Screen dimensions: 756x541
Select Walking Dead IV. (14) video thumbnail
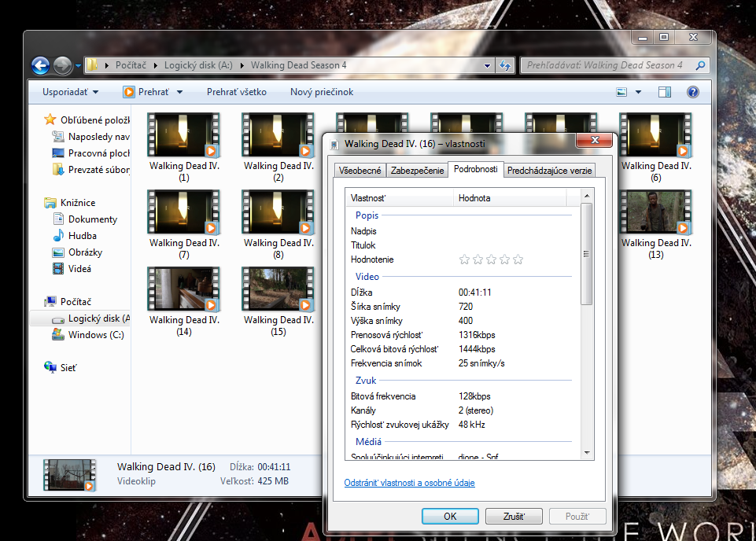point(184,289)
